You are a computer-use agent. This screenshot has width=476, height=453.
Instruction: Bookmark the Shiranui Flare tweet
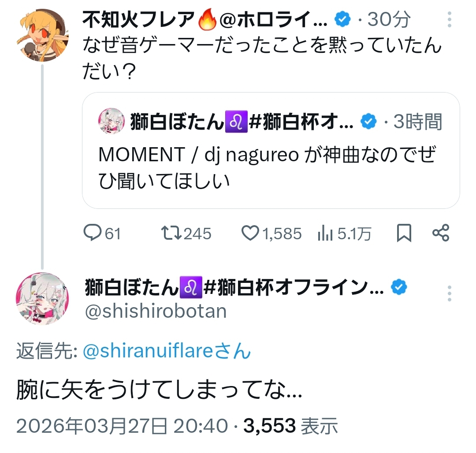[x=404, y=233]
